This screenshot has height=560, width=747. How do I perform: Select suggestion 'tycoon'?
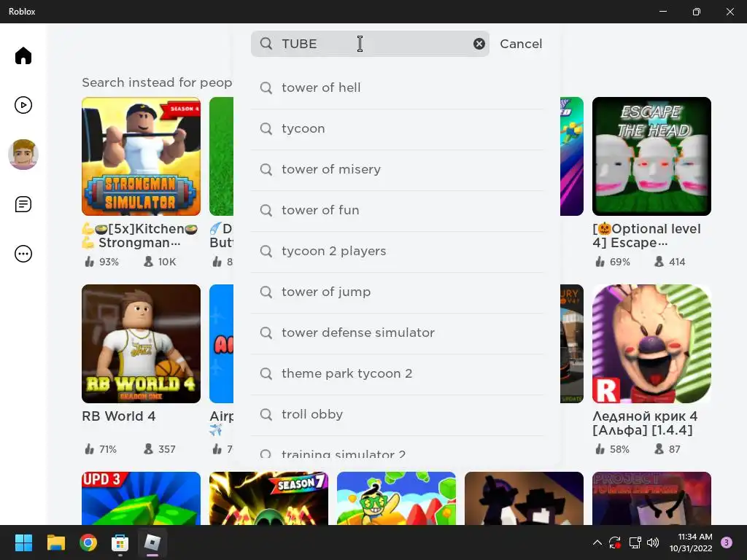click(397, 129)
